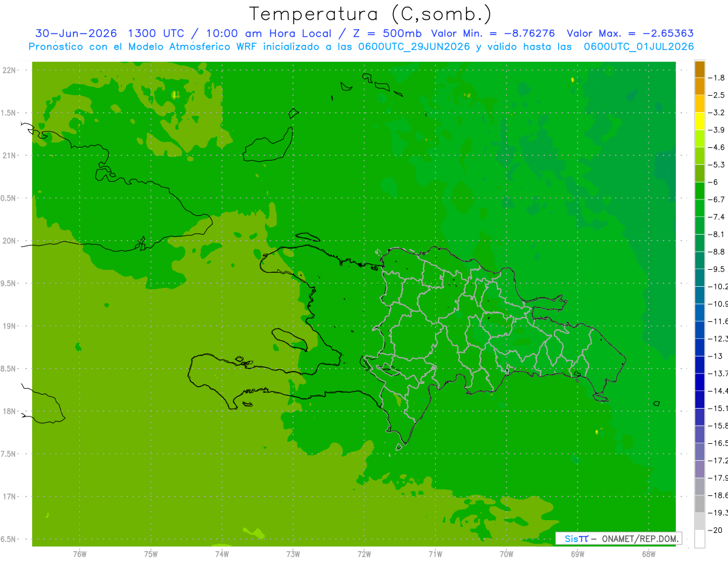728x562 pixels.
Task: Click the '0.5N' latitude label
Action: coord(8,198)
